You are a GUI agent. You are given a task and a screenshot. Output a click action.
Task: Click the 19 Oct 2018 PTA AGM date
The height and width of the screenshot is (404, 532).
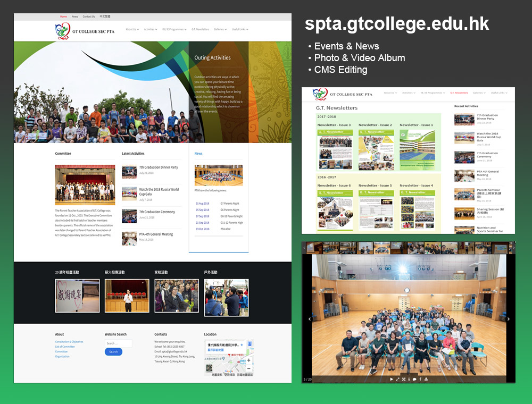coord(202,229)
